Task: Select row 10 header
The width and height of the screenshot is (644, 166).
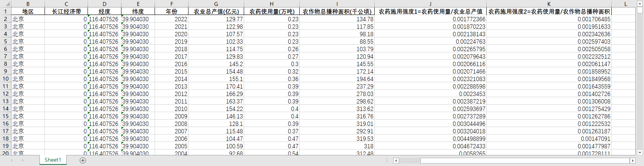Action: click(6, 79)
